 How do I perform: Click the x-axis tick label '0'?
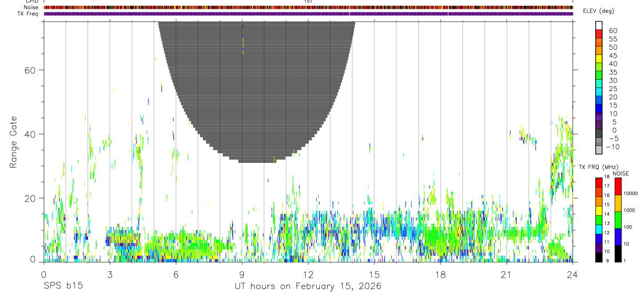44,274
